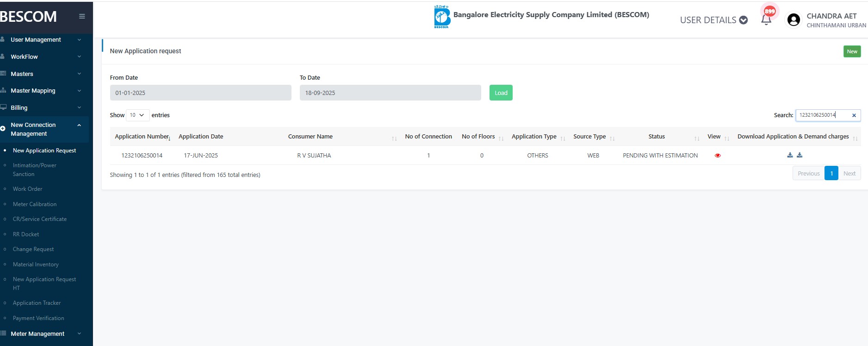Click the CHANDRA AET user name

point(831,16)
